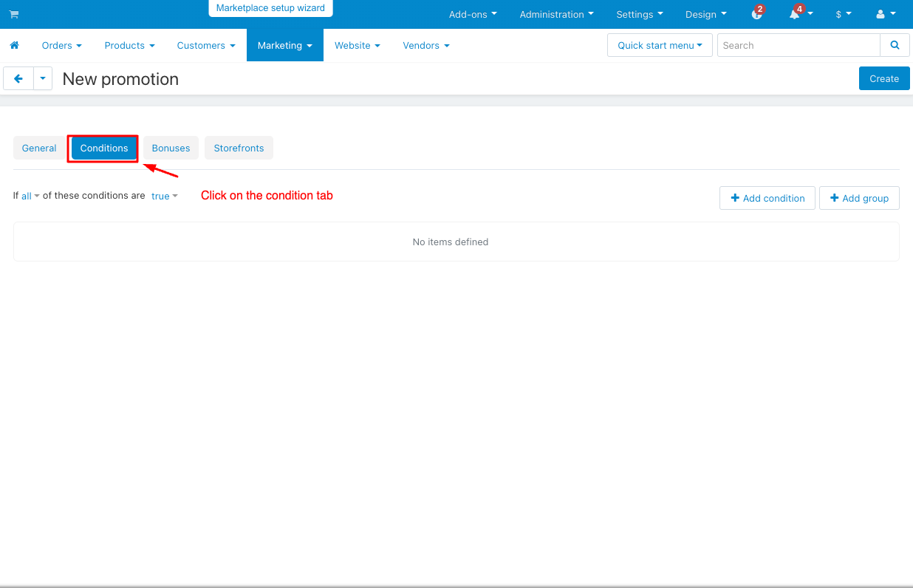Screen dimensions: 913x588
Task: Open the Add-ons menu
Action: pyautogui.click(x=473, y=14)
